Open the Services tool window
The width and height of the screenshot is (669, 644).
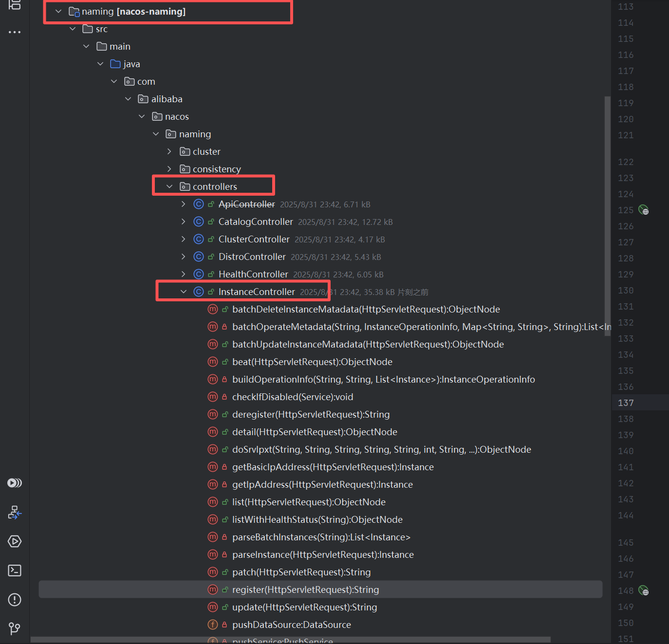pyautogui.click(x=15, y=541)
